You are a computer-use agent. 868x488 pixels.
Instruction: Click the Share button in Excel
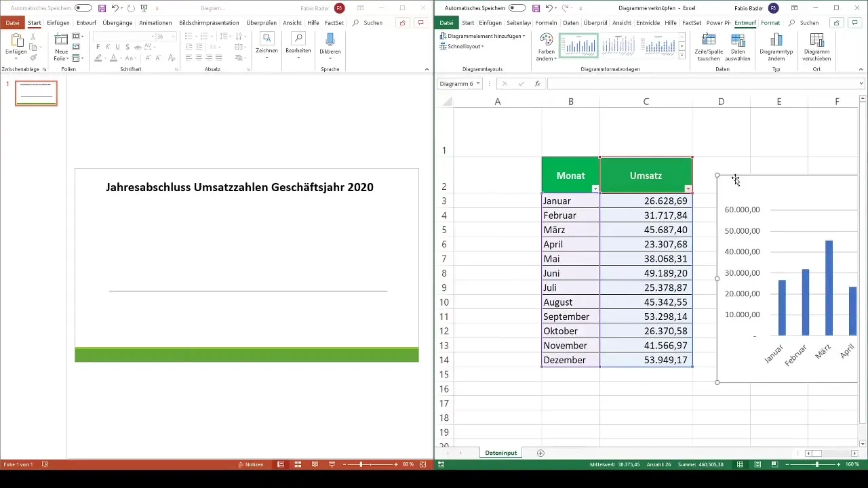coord(837,22)
